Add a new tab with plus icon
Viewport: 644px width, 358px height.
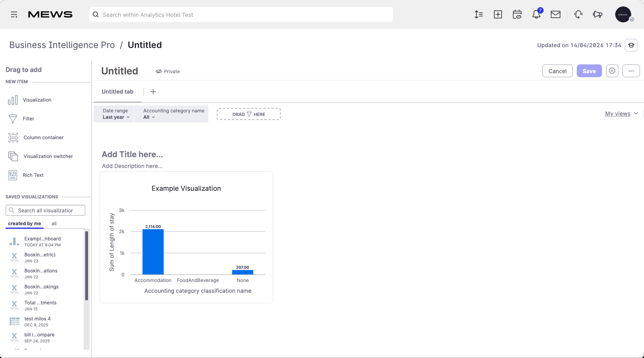point(153,92)
